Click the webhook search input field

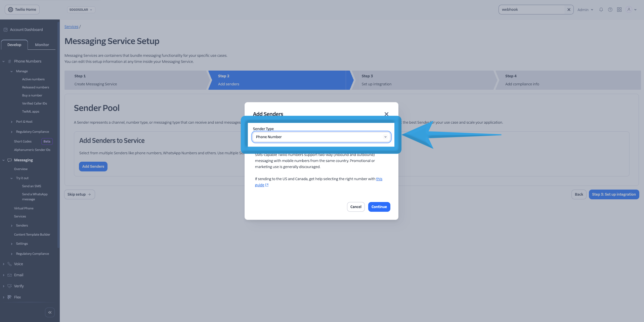tap(532, 10)
